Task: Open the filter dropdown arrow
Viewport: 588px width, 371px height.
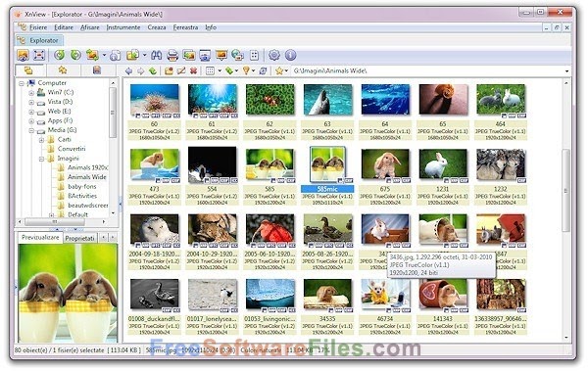Action: tap(254, 71)
